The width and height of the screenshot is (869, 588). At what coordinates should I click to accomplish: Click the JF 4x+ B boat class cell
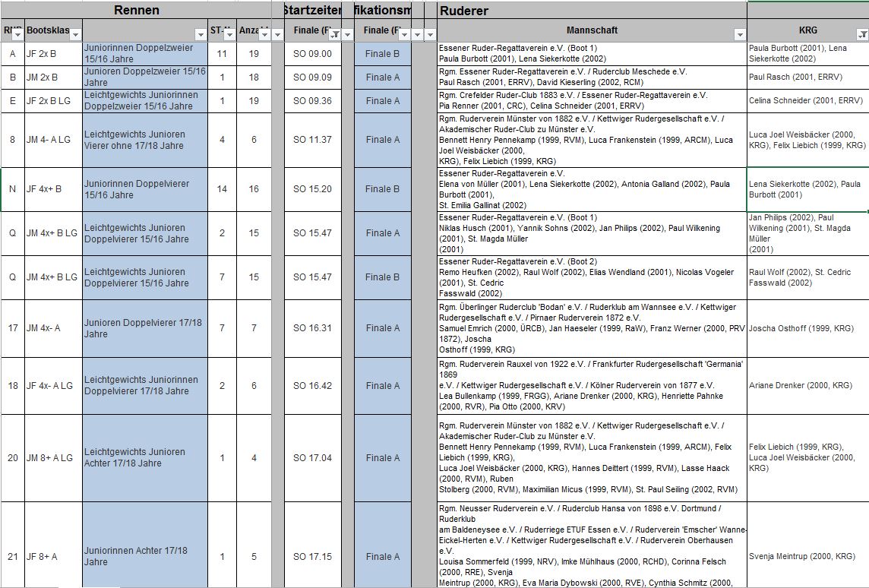click(52, 189)
